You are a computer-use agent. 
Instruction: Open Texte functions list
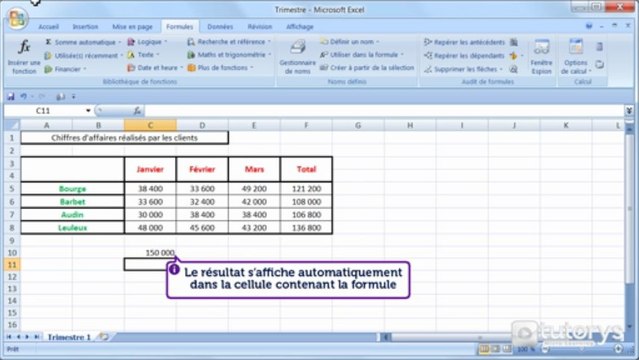[x=143, y=55]
